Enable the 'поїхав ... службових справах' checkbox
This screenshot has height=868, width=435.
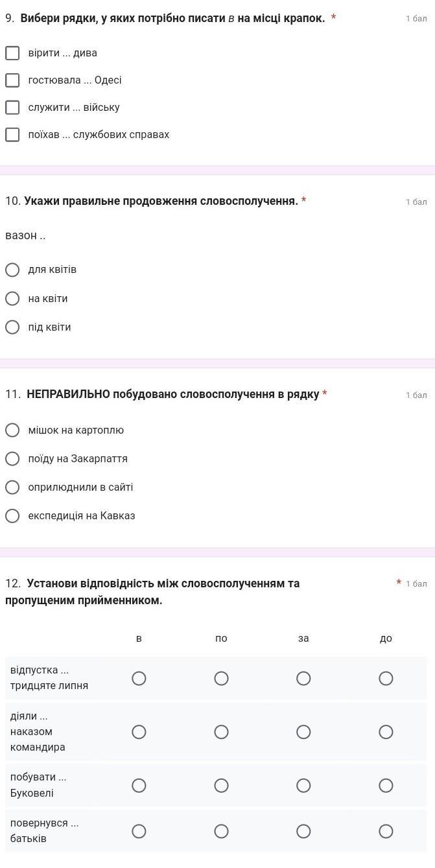tap(12, 135)
